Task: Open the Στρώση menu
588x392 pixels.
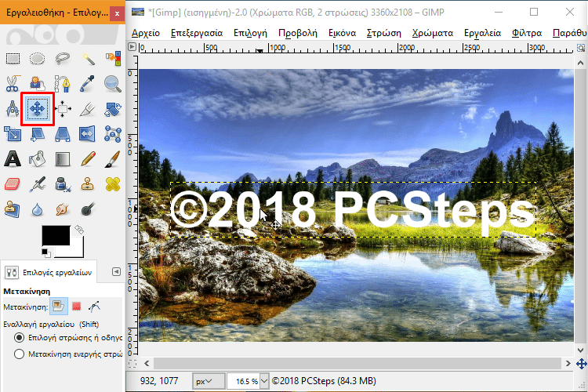Action: click(383, 33)
